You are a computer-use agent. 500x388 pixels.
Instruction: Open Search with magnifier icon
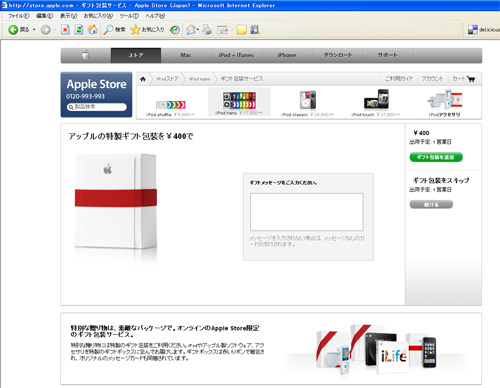[x=114, y=30]
